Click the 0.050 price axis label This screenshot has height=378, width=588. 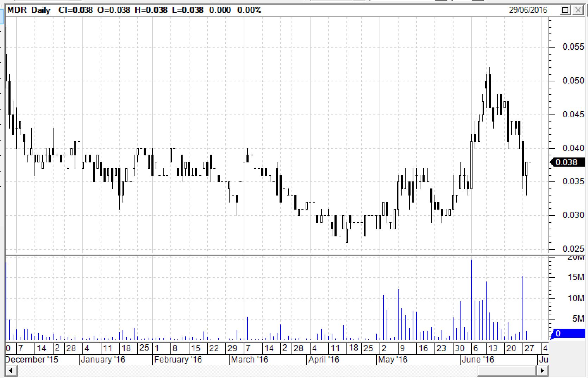click(573, 81)
